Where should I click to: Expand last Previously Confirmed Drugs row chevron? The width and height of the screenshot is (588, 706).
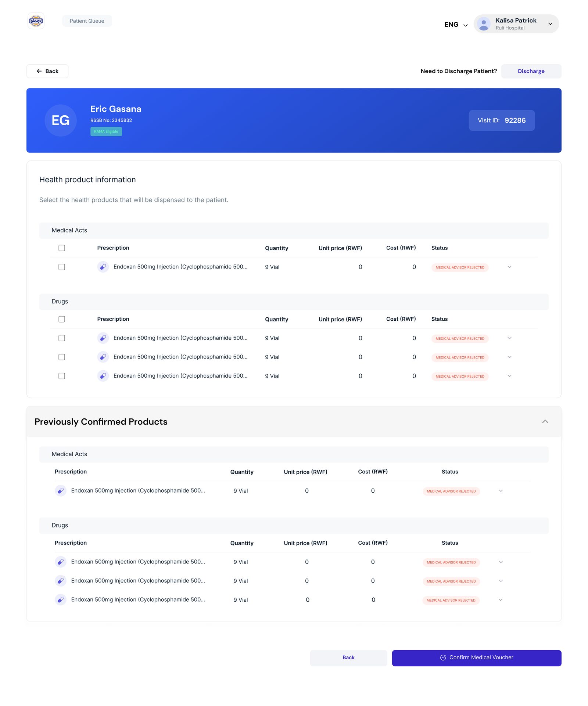pyautogui.click(x=501, y=600)
